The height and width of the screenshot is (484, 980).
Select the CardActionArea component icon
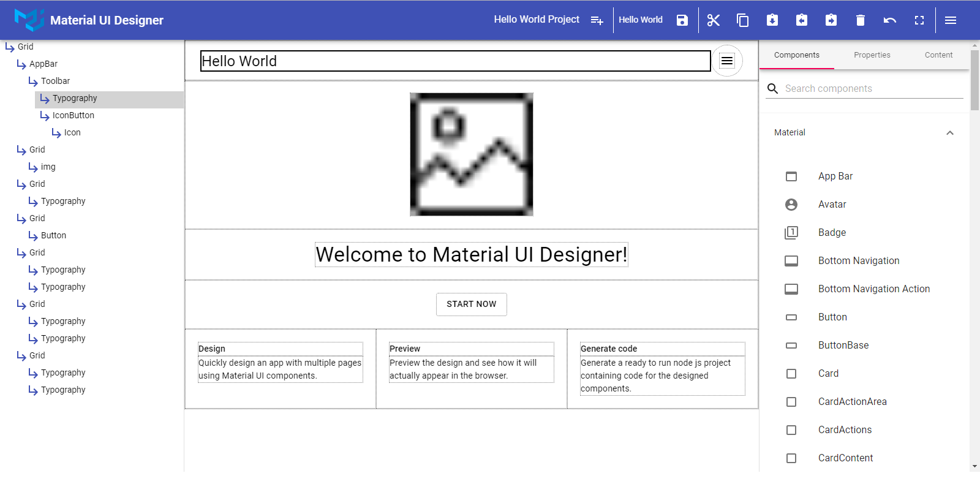(791, 402)
